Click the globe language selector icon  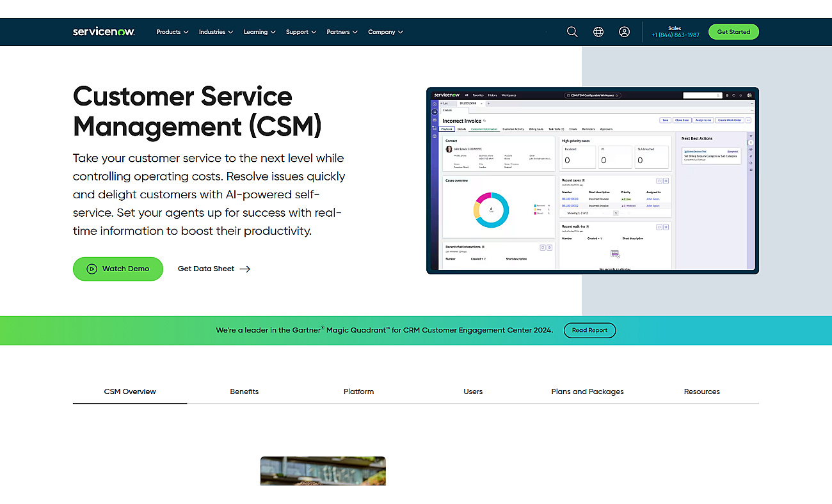coord(598,32)
